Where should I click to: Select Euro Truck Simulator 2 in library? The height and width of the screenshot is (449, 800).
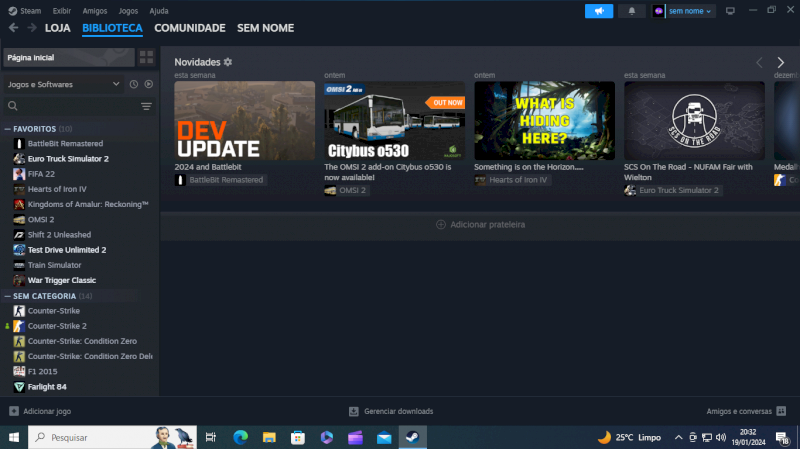68,159
